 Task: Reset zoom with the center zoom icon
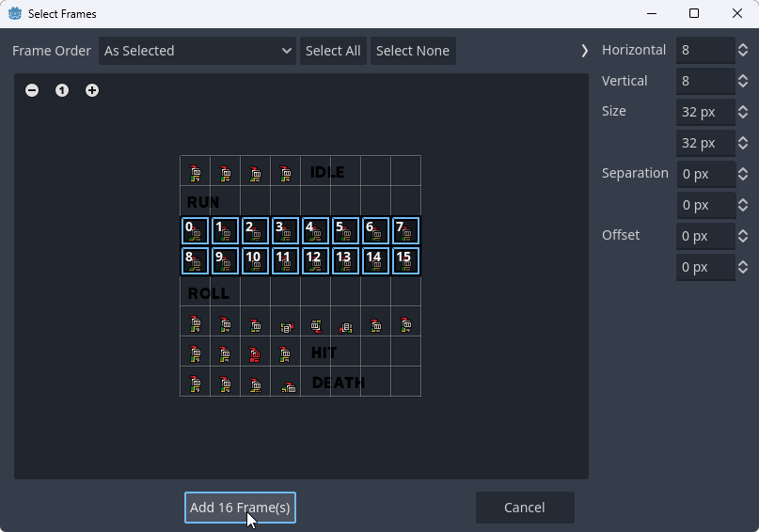(62, 90)
